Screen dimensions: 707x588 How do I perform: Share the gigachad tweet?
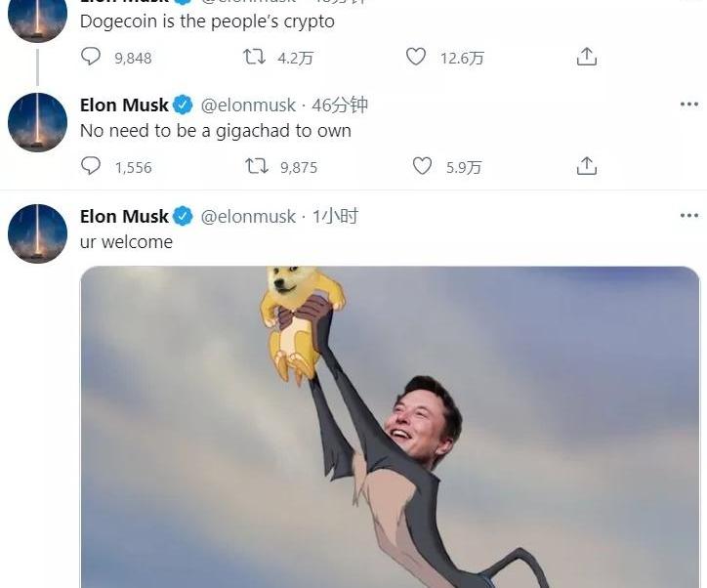tap(587, 166)
